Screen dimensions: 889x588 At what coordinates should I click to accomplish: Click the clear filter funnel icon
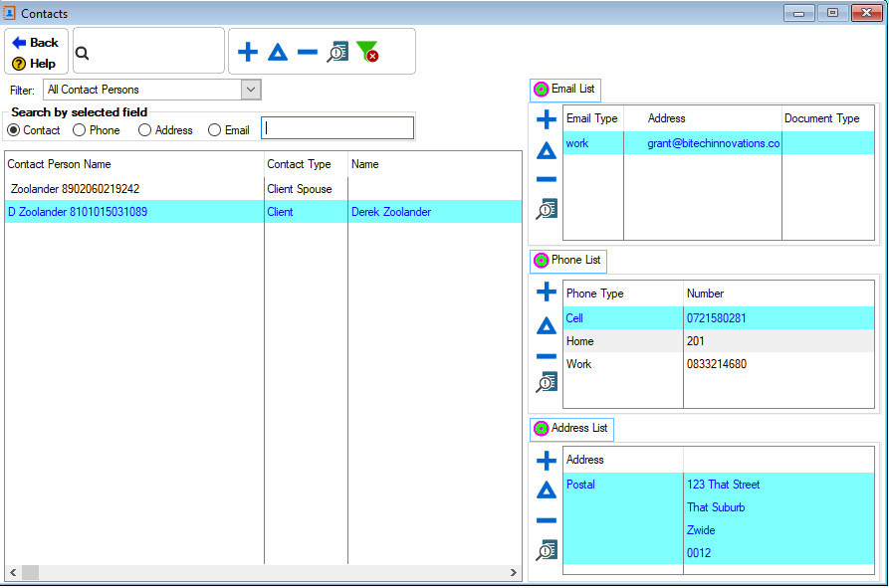[367, 53]
